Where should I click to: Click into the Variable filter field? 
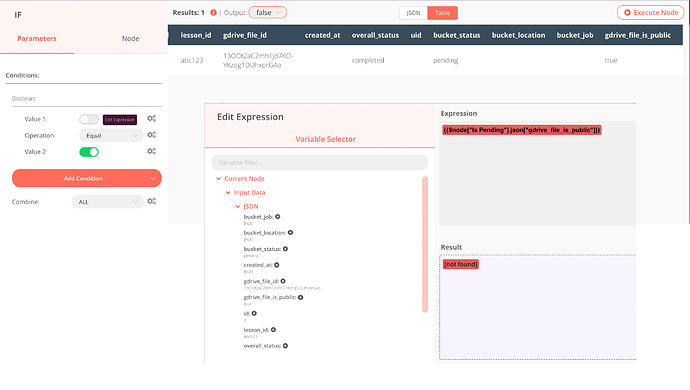(319, 162)
